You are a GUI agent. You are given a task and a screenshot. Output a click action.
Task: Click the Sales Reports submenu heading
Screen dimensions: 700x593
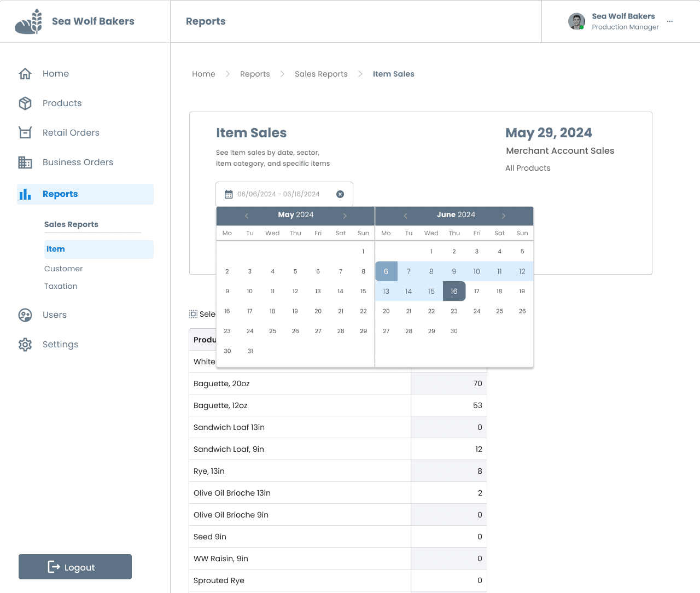pos(71,225)
